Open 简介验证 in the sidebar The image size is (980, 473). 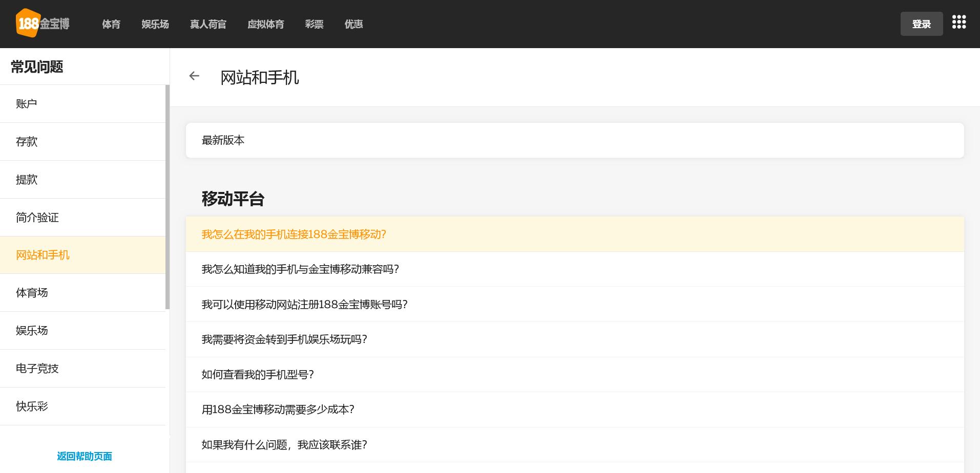(82, 218)
